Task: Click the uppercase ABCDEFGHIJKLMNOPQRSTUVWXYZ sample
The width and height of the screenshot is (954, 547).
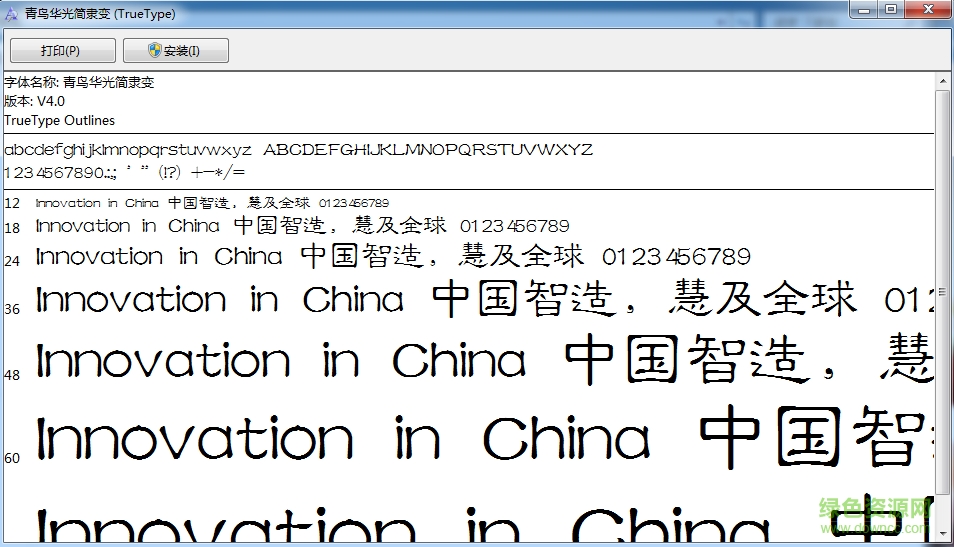Action: [x=428, y=150]
